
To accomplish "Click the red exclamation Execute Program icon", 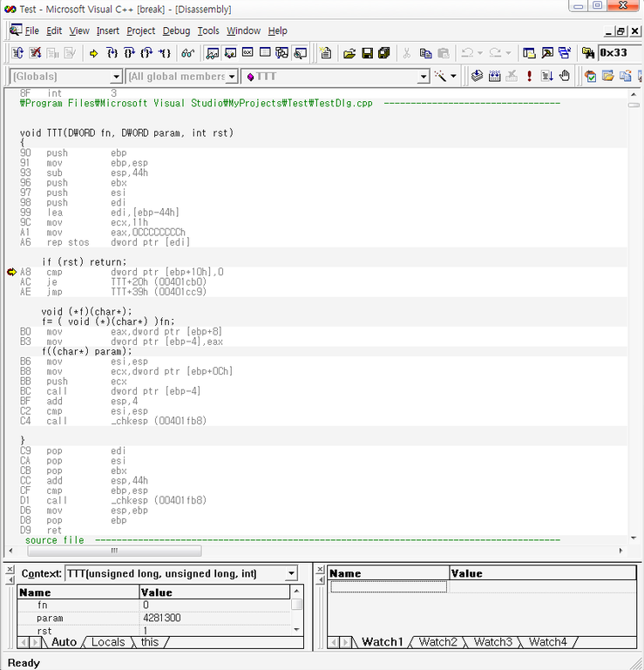I will point(530,77).
